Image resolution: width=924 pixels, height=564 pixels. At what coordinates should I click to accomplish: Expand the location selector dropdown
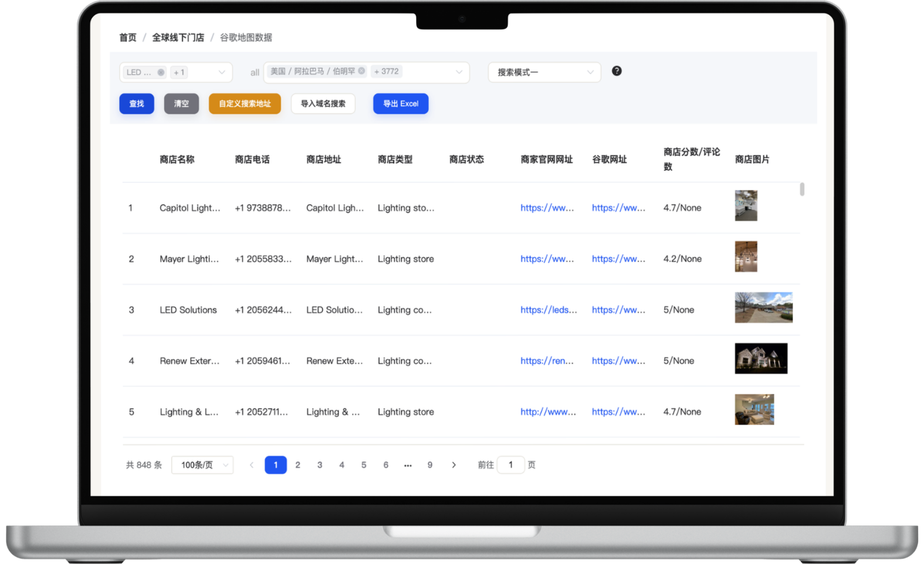pyautogui.click(x=459, y=72)
